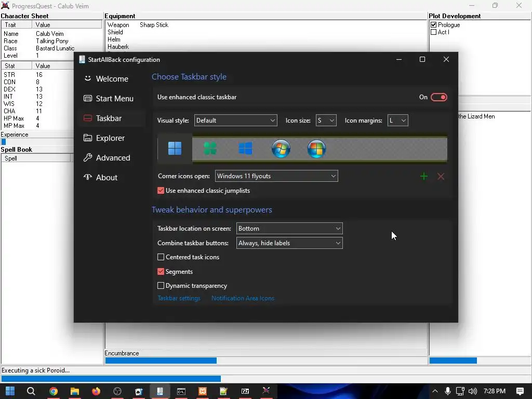Screen dimensions: 532x399
Task: Enable Dynamic transparency checkbox
Action: click(x=161, y=286)
